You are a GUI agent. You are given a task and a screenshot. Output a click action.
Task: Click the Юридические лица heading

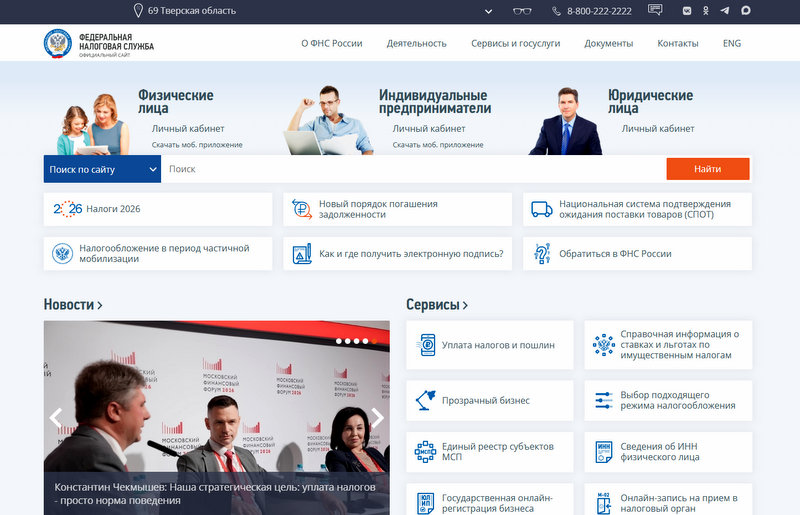[x=650, y=102]
